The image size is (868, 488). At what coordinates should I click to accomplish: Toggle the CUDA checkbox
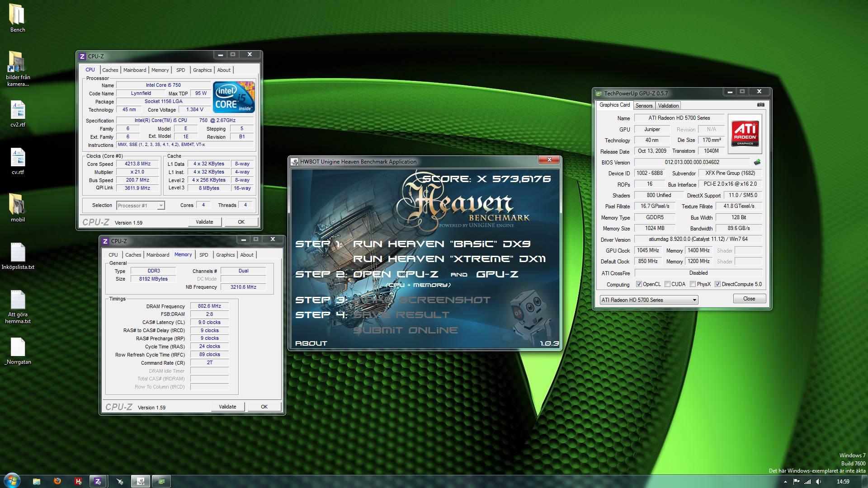667,284
